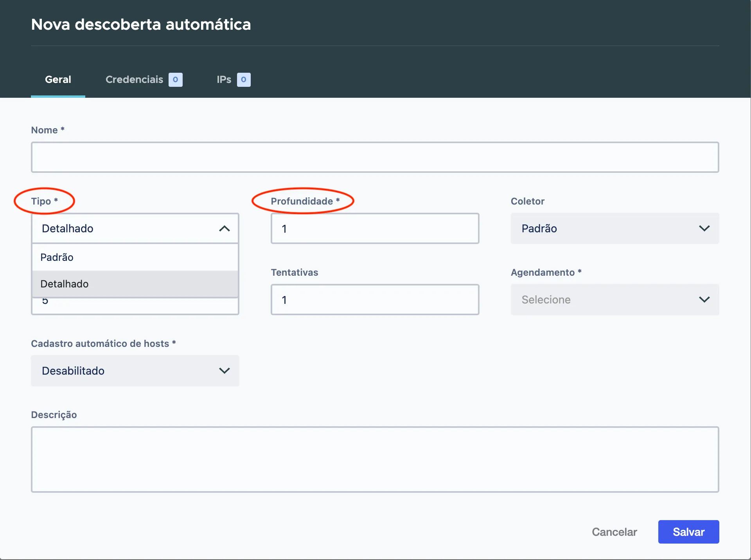Click the Profundidade input field
Viewport: 751px width, 560px height.
tap(375, 228)
